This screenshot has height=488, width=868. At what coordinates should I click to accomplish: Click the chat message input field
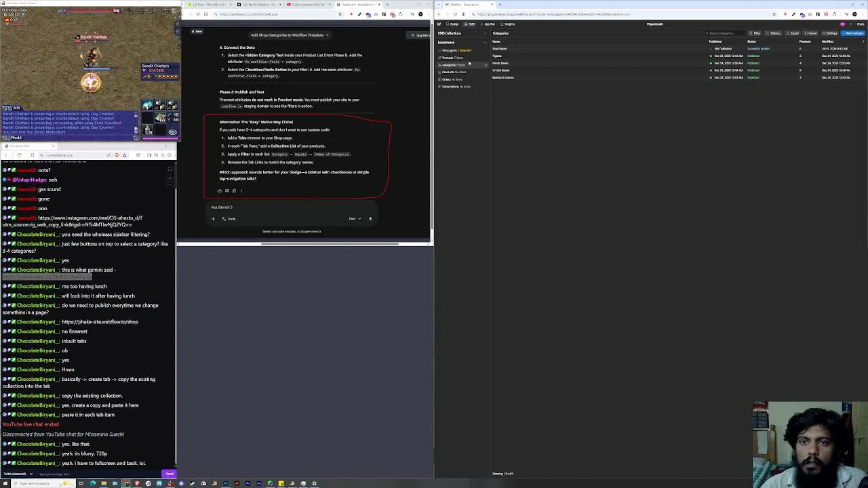click(x=98, y=474)
